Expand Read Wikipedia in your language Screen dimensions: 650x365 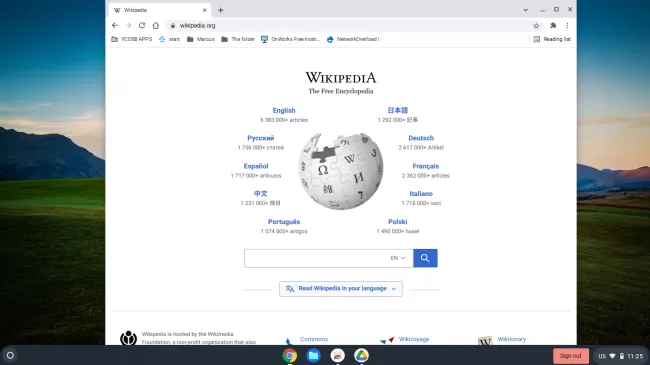click(341, 289)
